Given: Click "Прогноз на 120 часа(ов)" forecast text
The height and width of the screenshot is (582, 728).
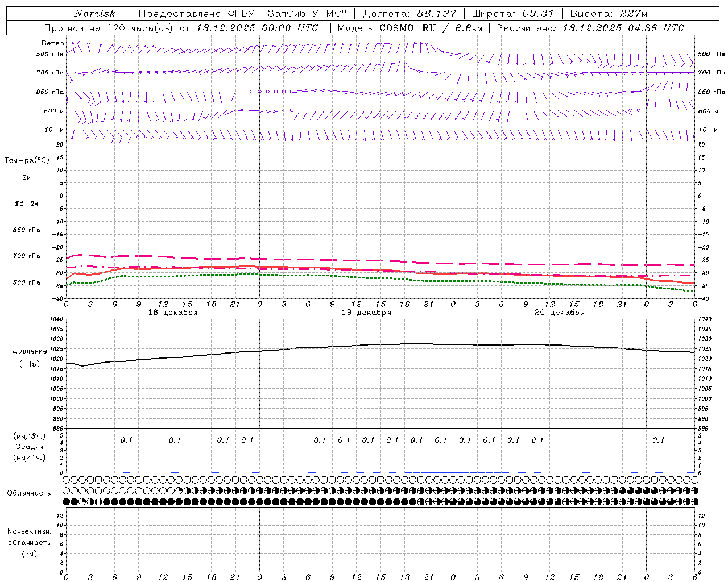Looking at the screenshot, I should 109,28.
